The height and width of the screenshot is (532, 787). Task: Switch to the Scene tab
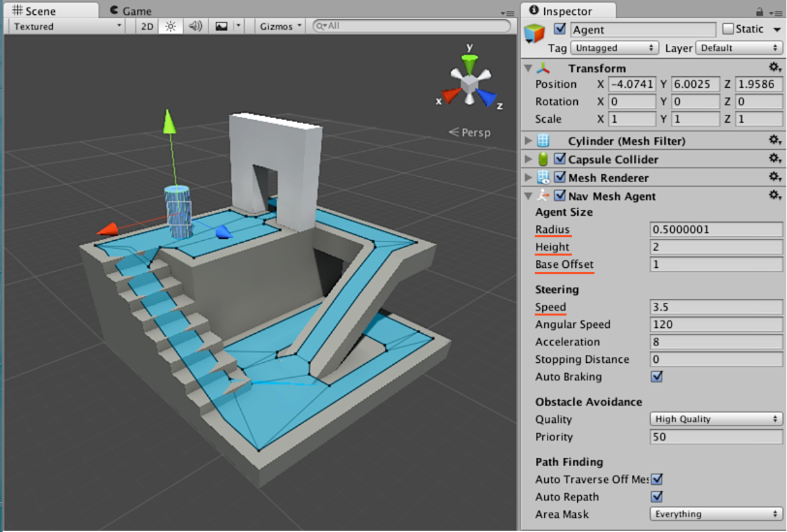tap(50, 10)
